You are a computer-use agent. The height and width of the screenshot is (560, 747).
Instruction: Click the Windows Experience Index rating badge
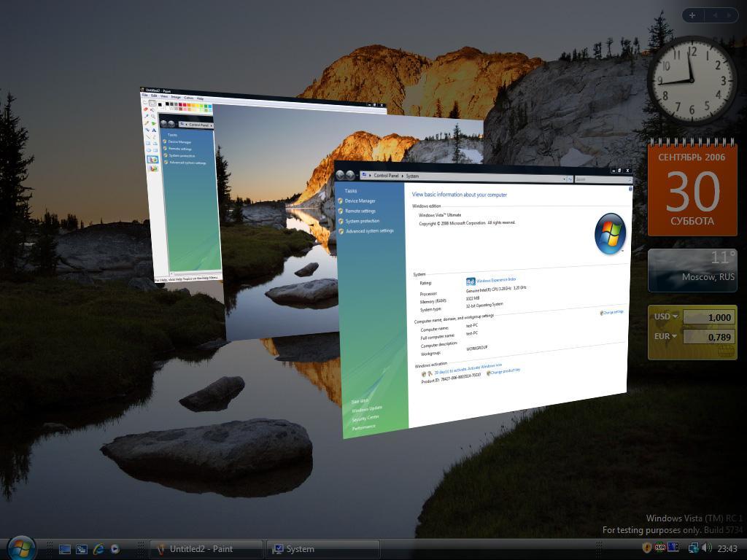(x=471, y=281)
